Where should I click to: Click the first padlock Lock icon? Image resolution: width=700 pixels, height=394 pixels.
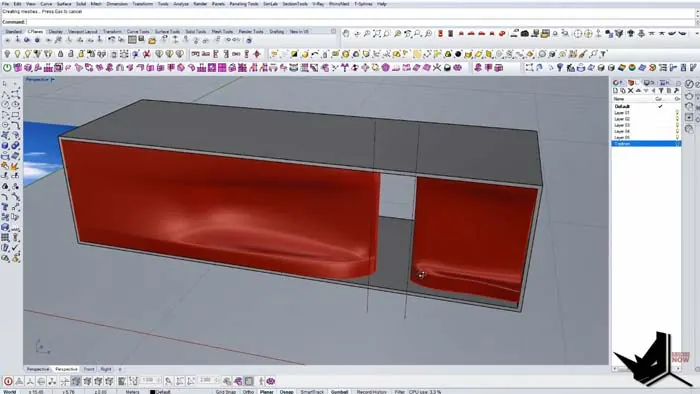(61, 54)
